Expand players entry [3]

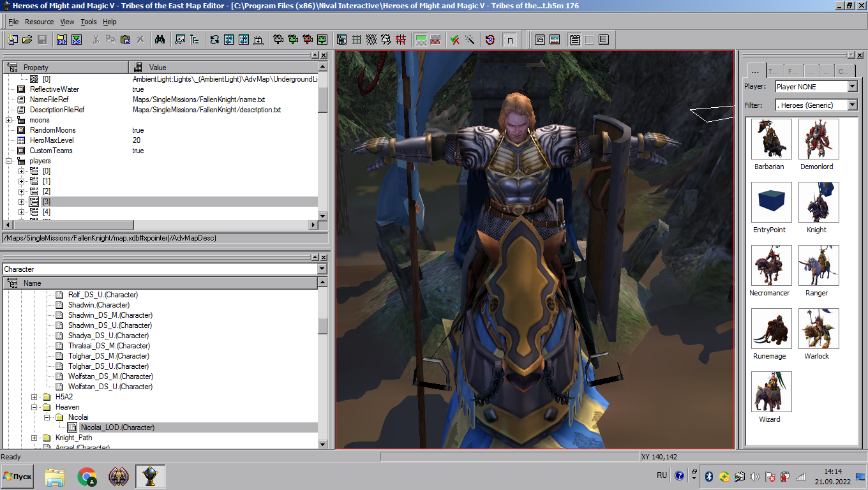point(22,202)
